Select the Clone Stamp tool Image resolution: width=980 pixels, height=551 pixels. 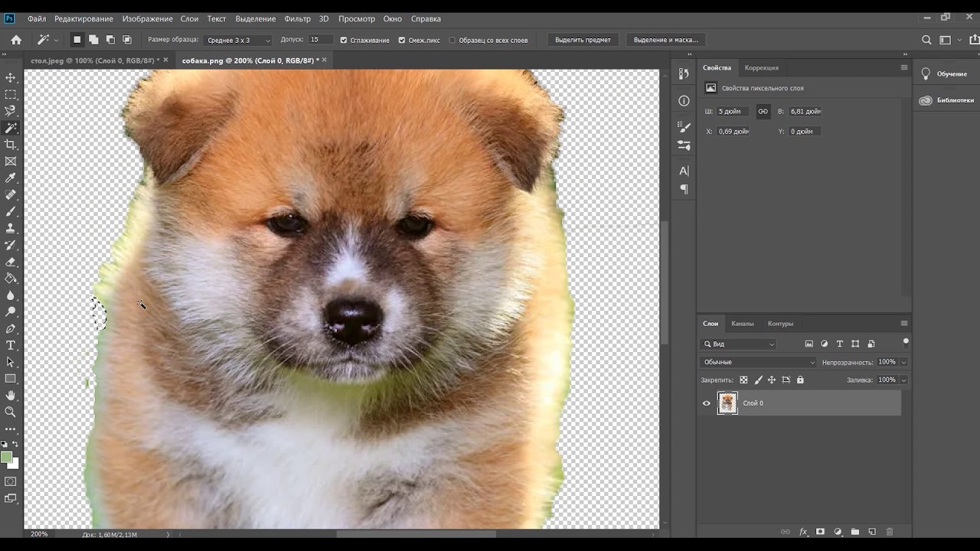(11, 228)
